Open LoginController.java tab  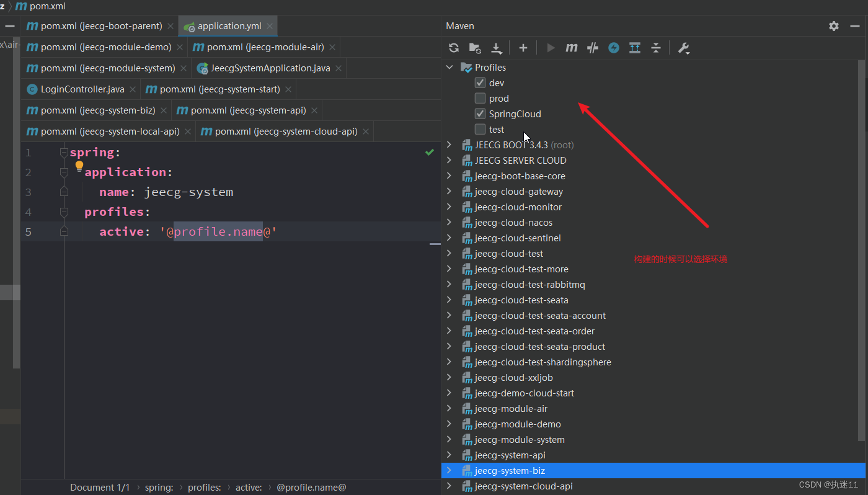click(x=82, y=89)
